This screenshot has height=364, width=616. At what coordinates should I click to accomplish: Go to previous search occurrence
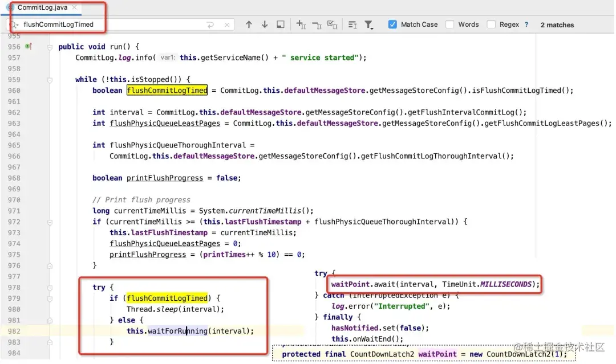249,24
